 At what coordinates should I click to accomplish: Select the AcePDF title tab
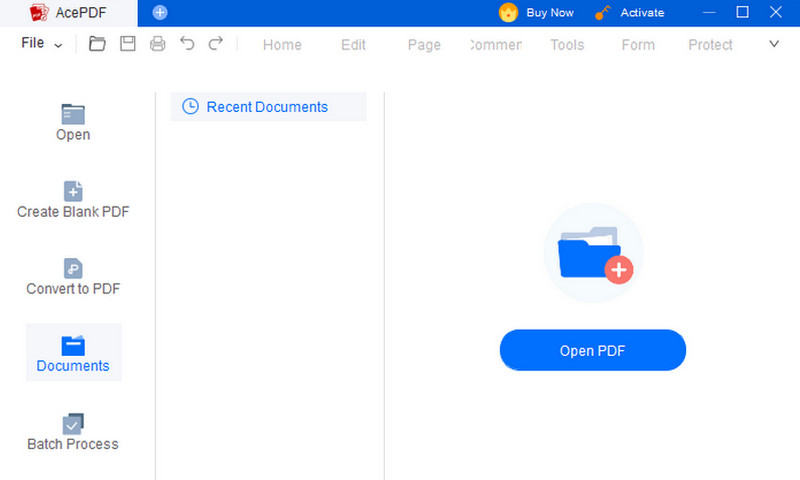point(68,13)
